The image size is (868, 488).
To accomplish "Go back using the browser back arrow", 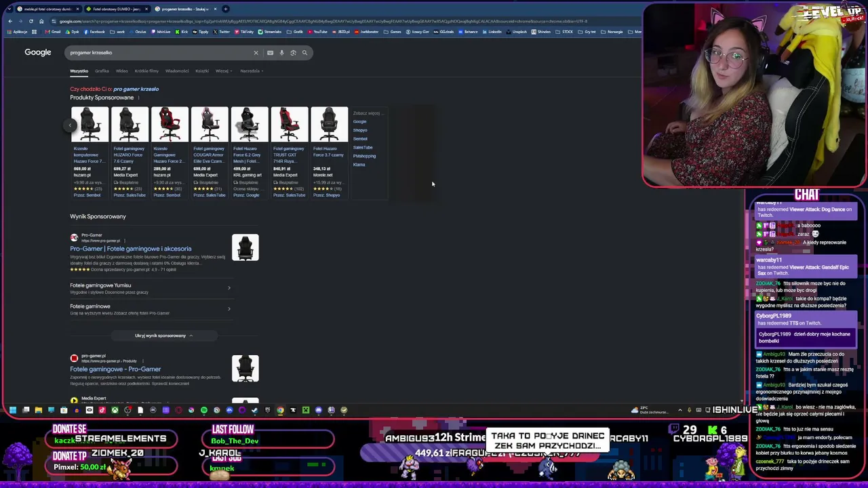I will tap(10, 21).
